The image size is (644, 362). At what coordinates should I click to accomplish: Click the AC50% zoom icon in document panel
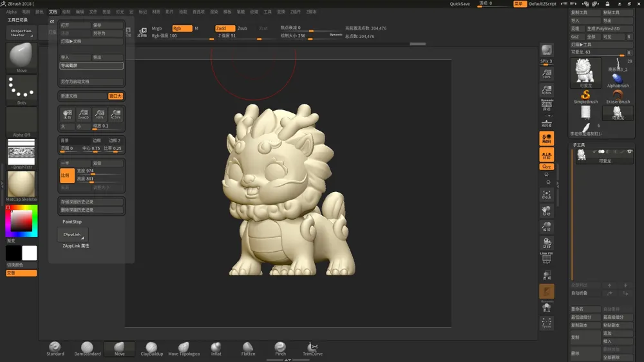click(116, 114)
